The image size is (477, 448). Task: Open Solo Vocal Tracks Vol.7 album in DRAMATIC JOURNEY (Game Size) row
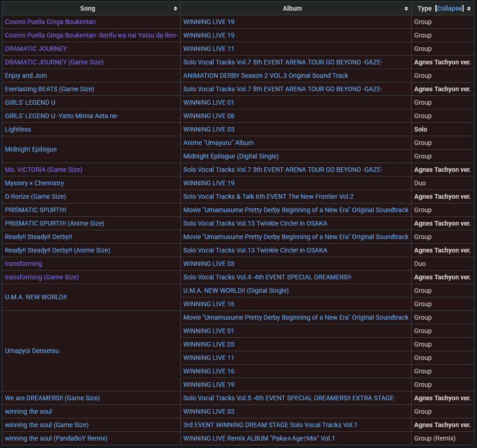pos(283,62)
